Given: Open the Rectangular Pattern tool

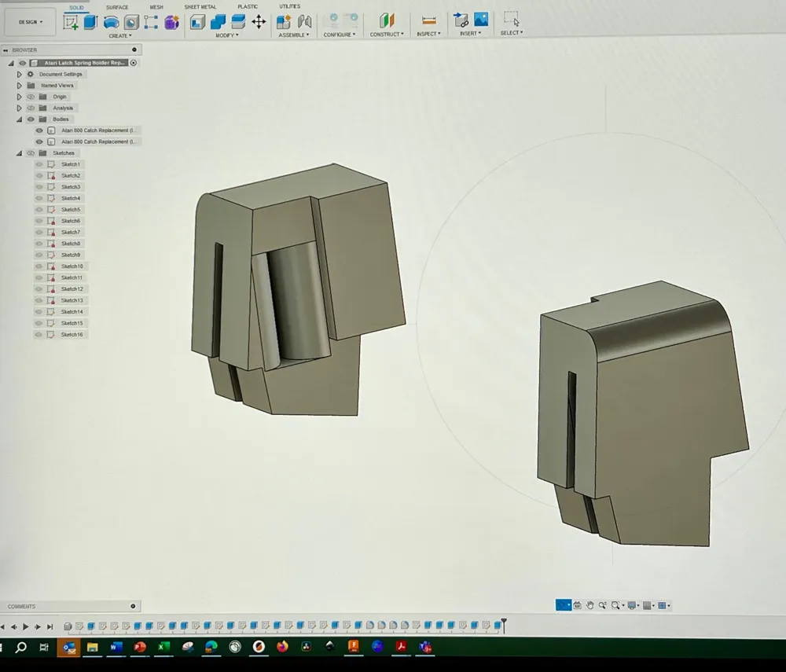Looking at the screenshot, I should tap(151, 22).
